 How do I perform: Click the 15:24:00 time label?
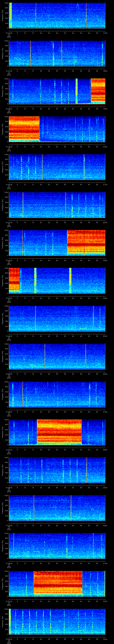click(x=9, y=336)
